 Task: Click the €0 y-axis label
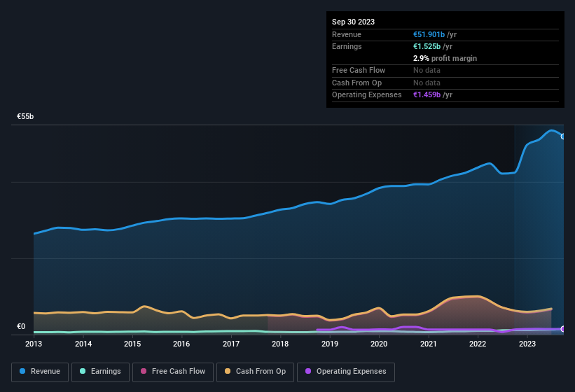tap(21, 326)
